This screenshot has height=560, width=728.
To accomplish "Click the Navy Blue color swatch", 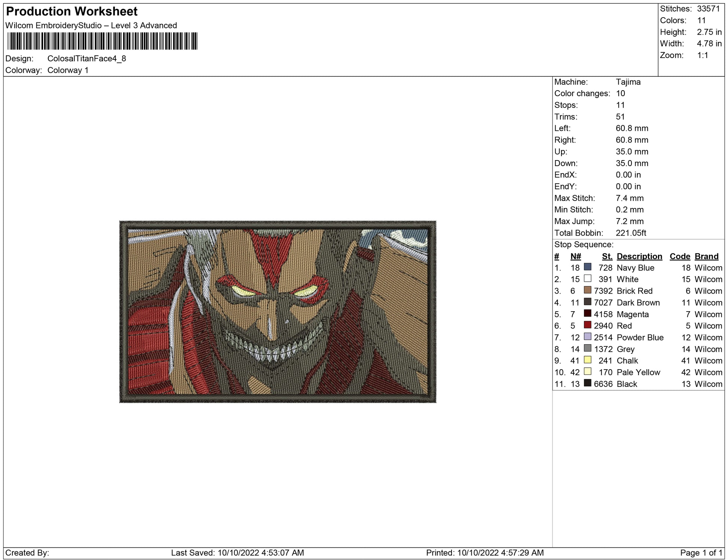I will point(587,267).
